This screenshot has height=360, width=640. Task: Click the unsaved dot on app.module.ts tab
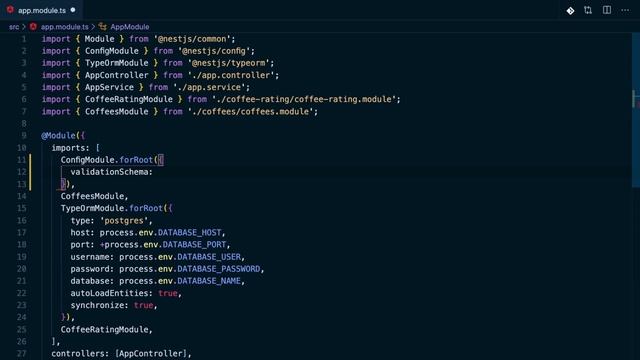pos(73,10)
